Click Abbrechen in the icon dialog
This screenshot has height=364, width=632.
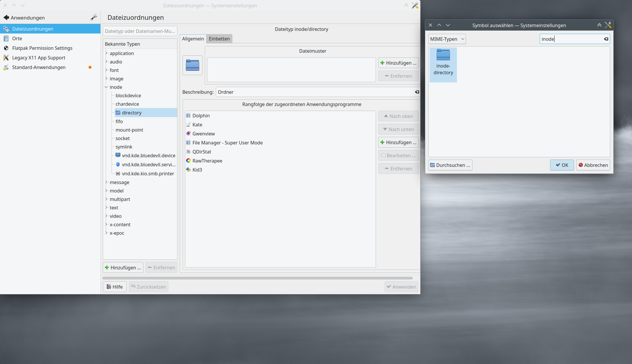point(593,165)
